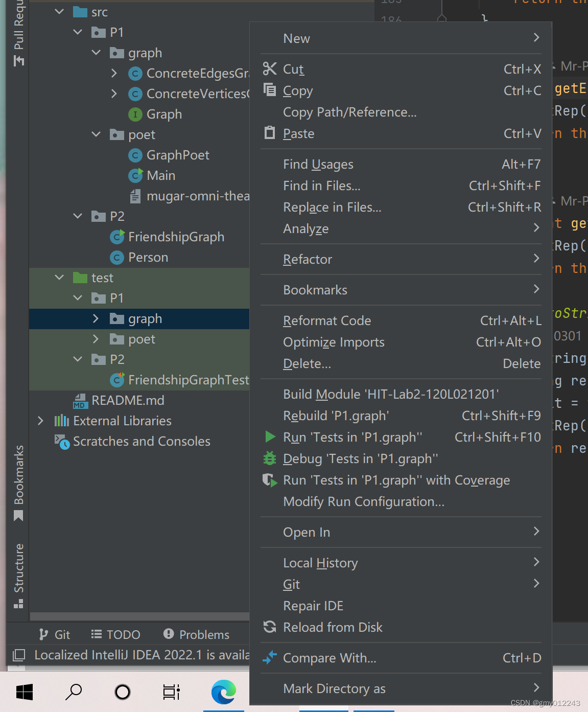Screen dimensions: 588x712
Task: Choose Optimize Imports
Action: (x=401, y=342)
